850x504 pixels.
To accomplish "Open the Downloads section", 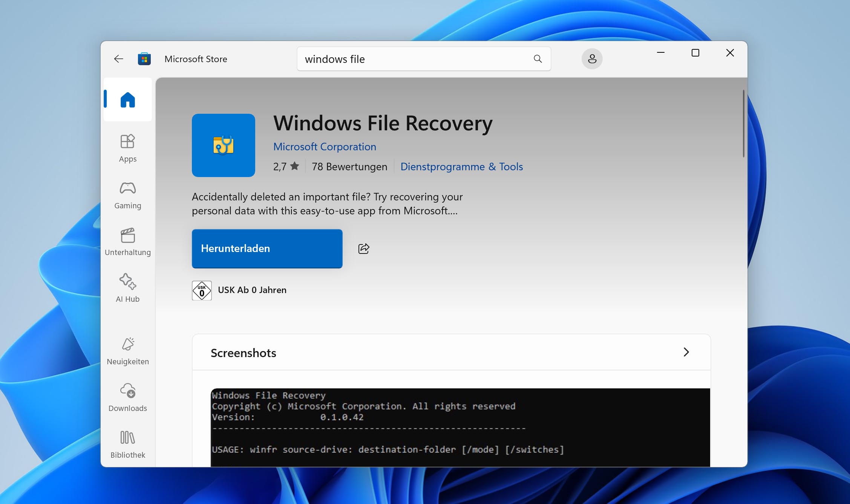I will (x=128, y=398).
